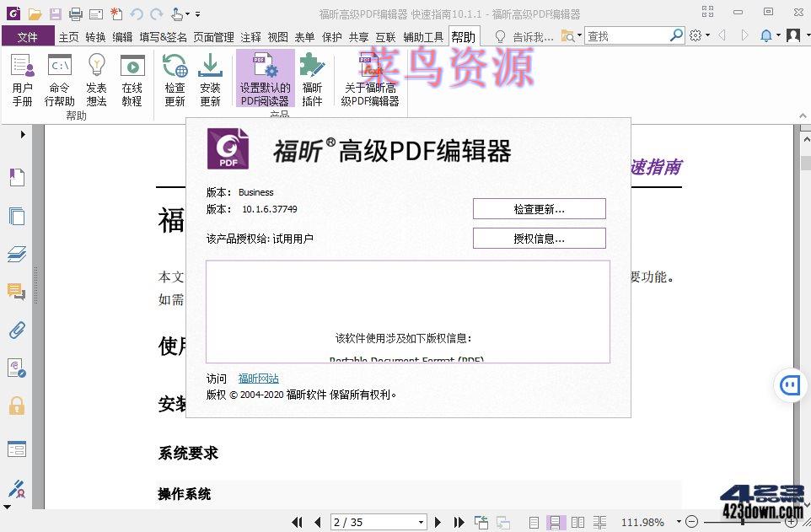Image resolution: width=811 pixels, height=532 pixels.
Task: Open the Attachments paperclip panel
Action: 18,330
